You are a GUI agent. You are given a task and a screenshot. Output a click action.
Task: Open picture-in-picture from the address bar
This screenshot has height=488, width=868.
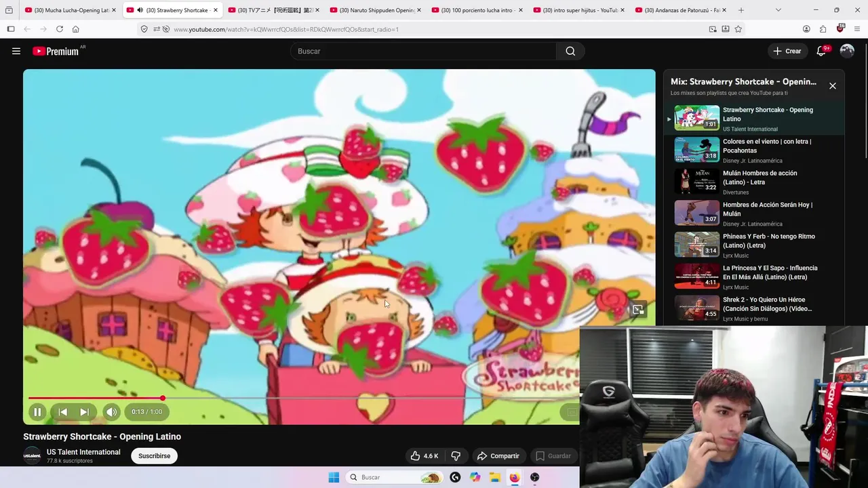pyautogui.click(x=713, y=29)
